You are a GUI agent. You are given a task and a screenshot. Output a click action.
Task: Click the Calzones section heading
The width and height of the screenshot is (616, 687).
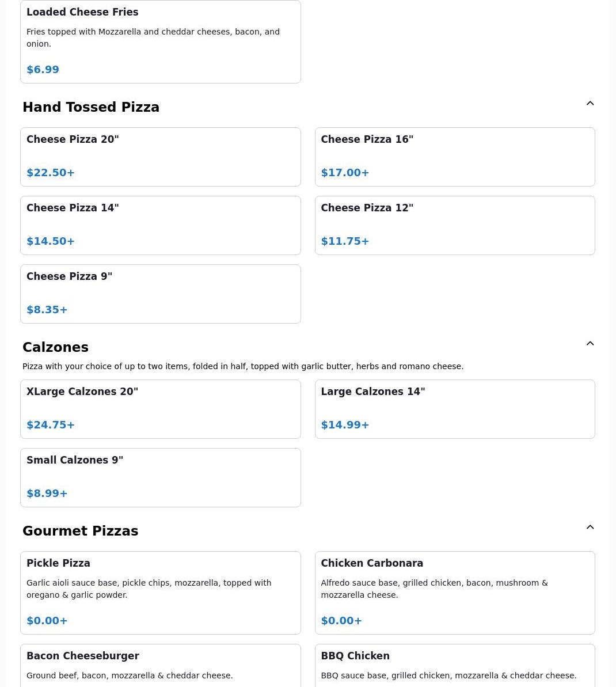pyautogui.click(x=55, y=347)
